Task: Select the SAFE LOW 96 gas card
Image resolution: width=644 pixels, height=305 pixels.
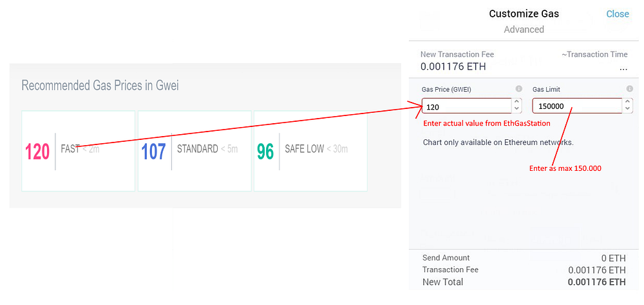Action: pyautogui.click(x=310, y=151)
